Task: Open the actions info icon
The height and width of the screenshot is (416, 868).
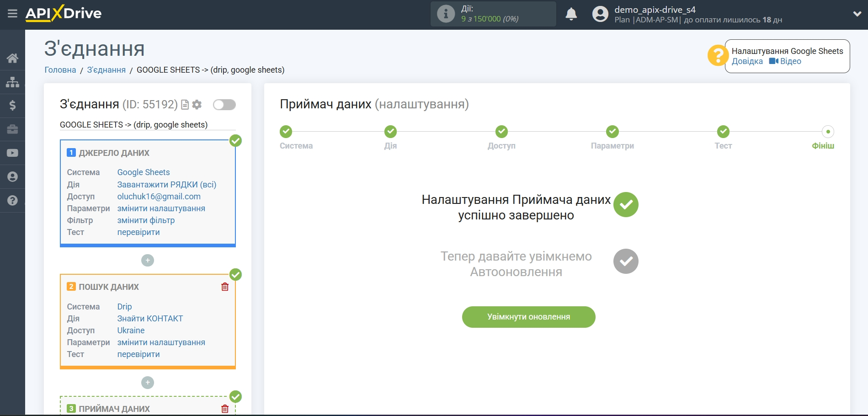Action: (446, 14)
